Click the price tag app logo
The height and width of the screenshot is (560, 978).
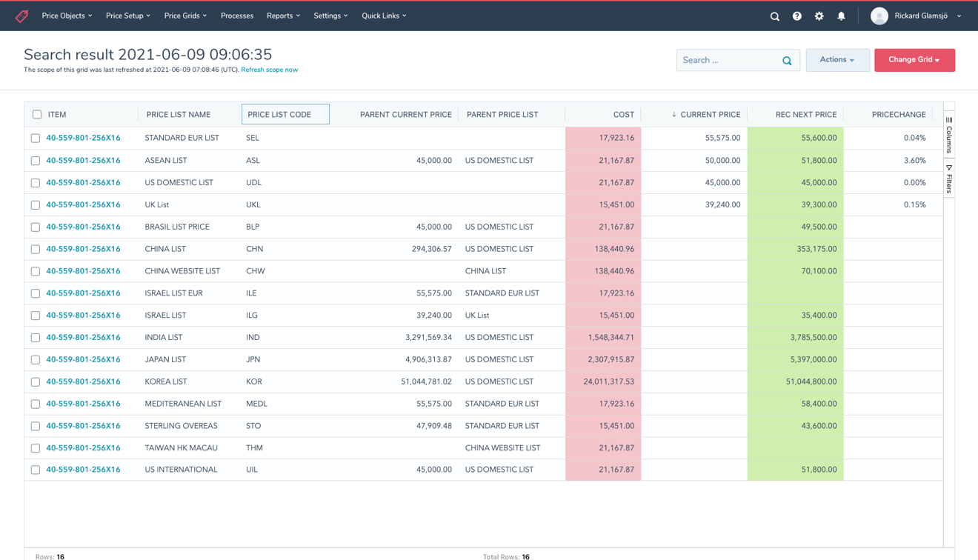[x=21, y=16]
